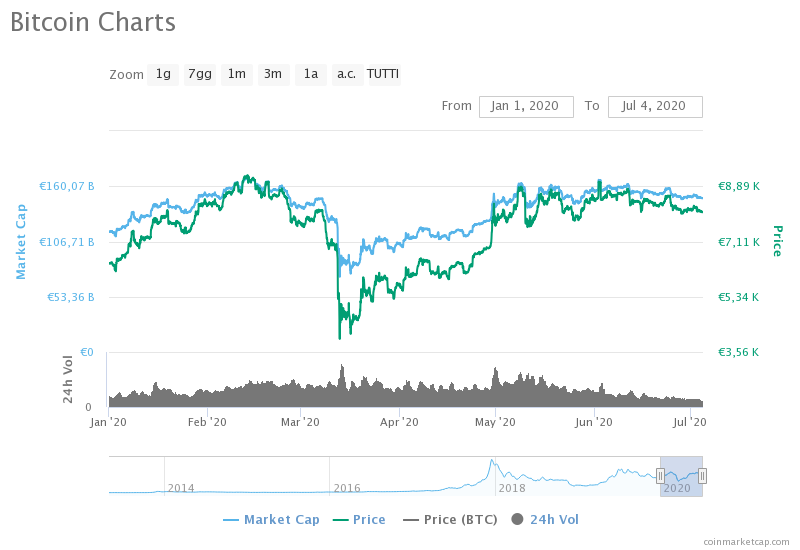This screenshot has height=550, width=800.
Task: Toggle the 24h Vol legend item
Action: click(x=545, y=520)
